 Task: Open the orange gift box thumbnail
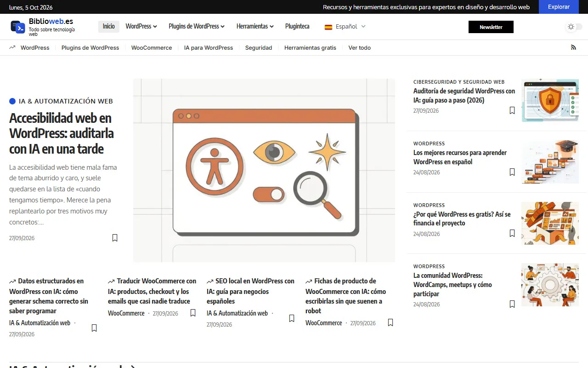pos(550,223)
